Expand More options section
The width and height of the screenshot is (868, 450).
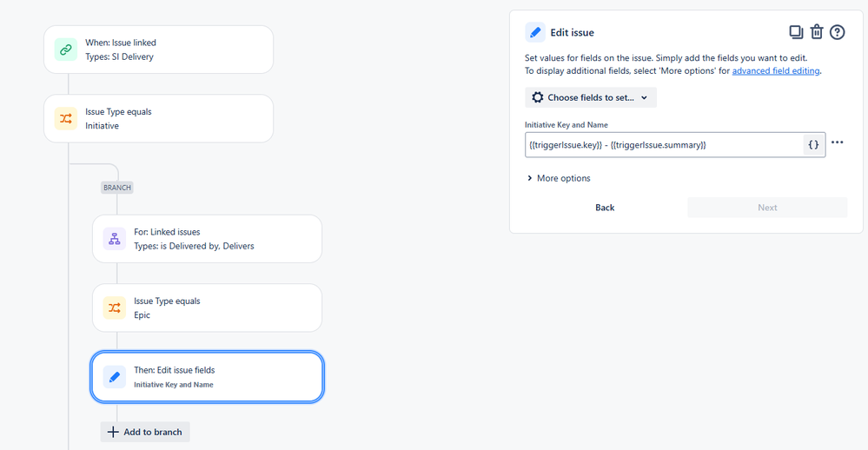click(559, 178)
